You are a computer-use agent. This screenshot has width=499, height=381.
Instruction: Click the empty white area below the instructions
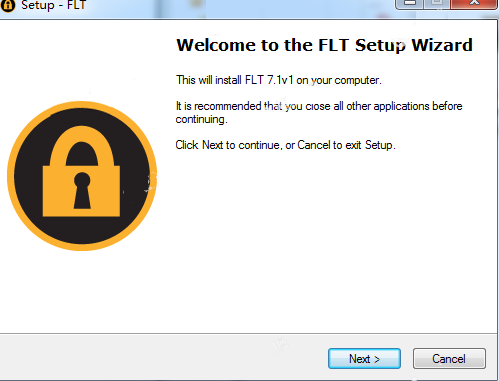point(333,240)
